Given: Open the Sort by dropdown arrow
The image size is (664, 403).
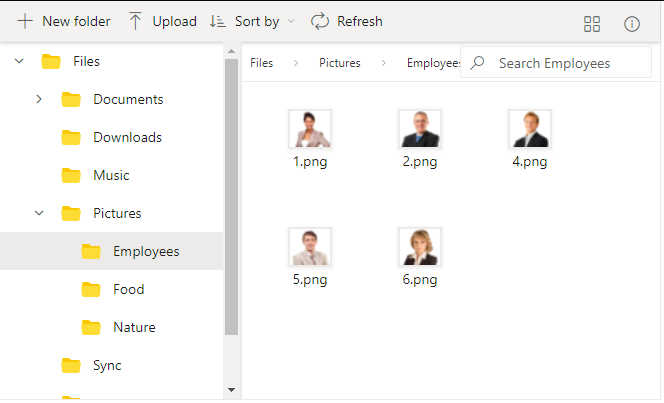Looking at the screenshot, I should pos(291,21).
